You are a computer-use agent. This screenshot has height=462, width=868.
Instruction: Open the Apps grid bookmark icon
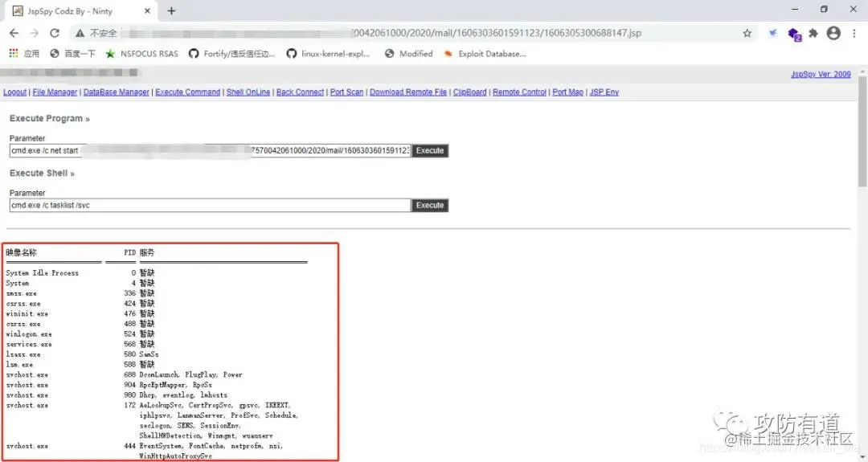[x=14, y=53]
